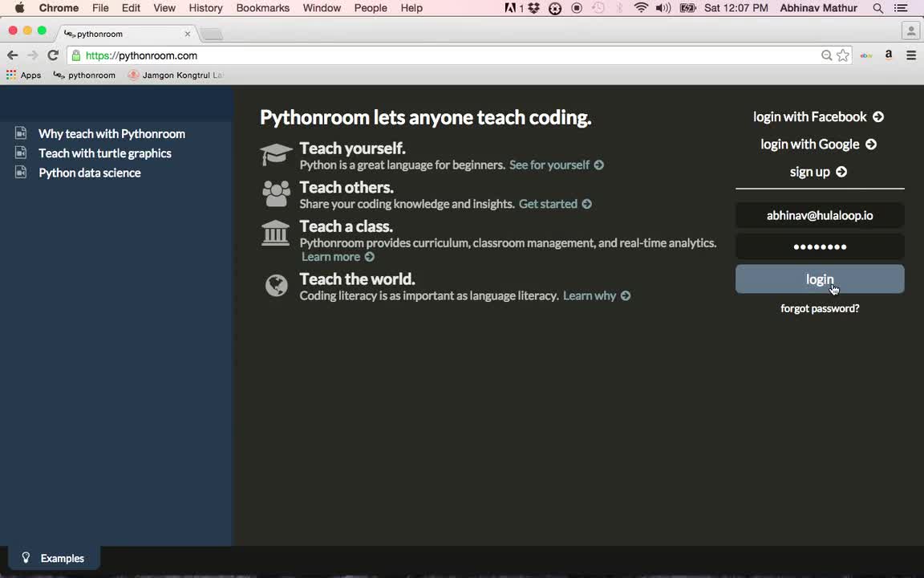This screenshot has width=924, height=578.
Task: Open Teach with turtle graphics in the sidebar
Action: click(105, 153)
